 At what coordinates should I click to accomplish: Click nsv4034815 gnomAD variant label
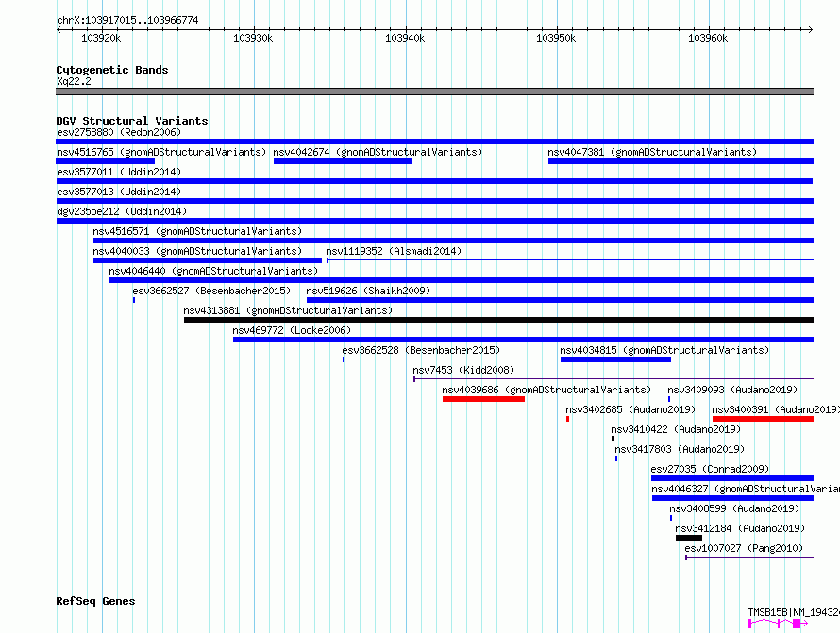[x=664, y=350]
